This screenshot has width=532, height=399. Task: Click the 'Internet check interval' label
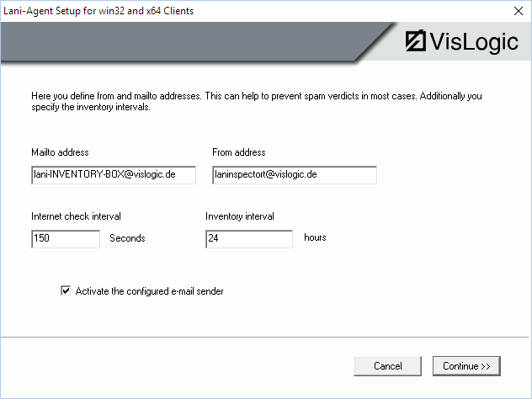76,216
